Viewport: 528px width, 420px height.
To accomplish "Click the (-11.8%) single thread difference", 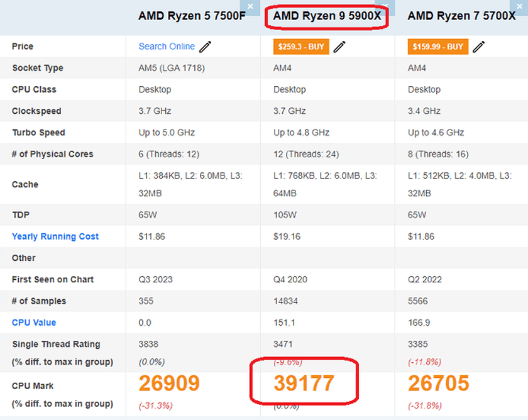I will click(x=425, y=362).
